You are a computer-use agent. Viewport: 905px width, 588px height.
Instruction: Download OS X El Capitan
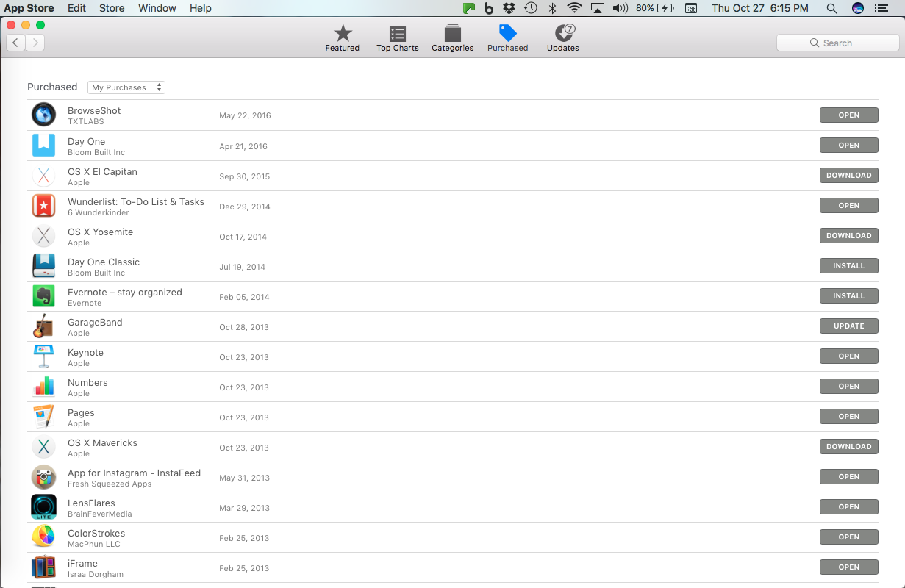point(848,175)
